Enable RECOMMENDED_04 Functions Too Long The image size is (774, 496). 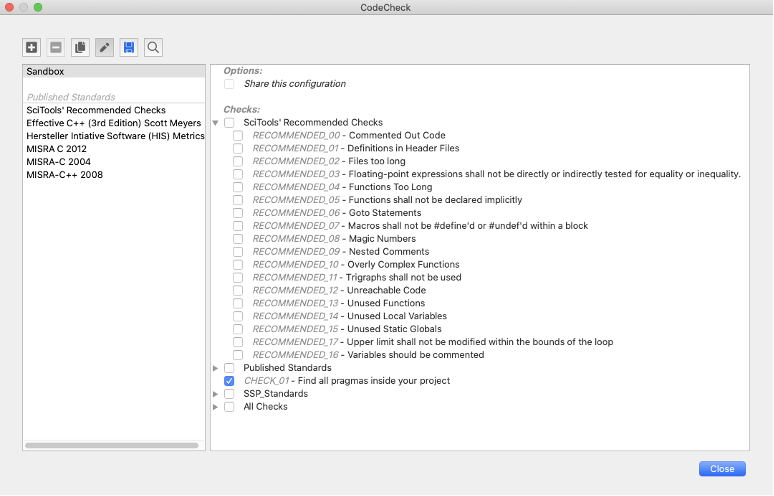(238, 187)
